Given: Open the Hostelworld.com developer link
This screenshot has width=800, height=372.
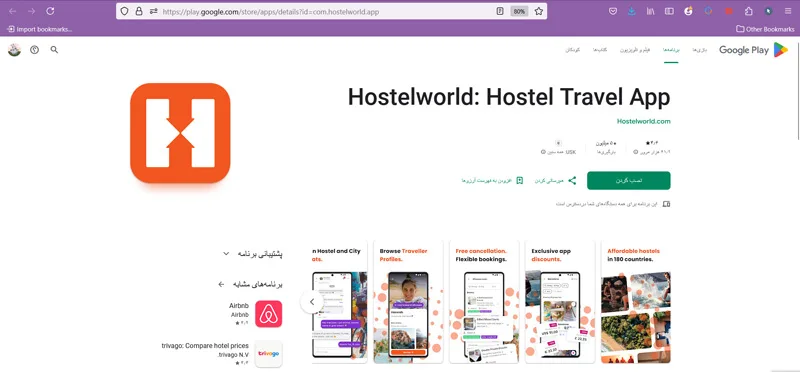Looking at the screenshot, I should 643,121.
